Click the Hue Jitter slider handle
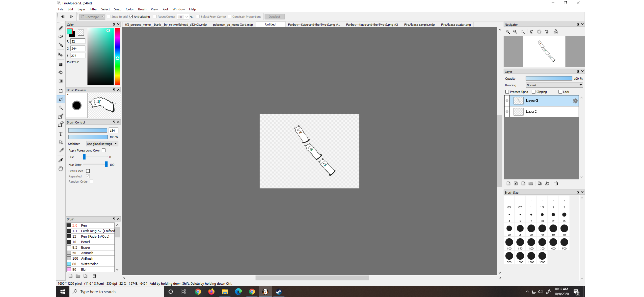 coord(106,164)
